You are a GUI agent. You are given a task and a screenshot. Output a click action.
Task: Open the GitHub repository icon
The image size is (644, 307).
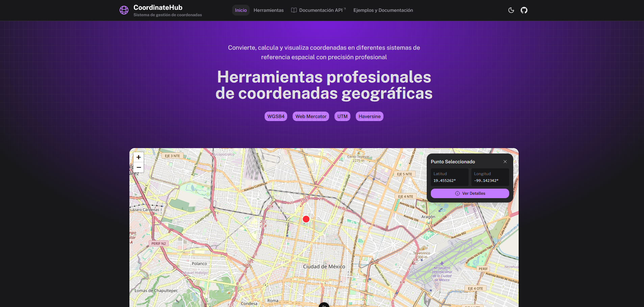[x=524, y=10]
